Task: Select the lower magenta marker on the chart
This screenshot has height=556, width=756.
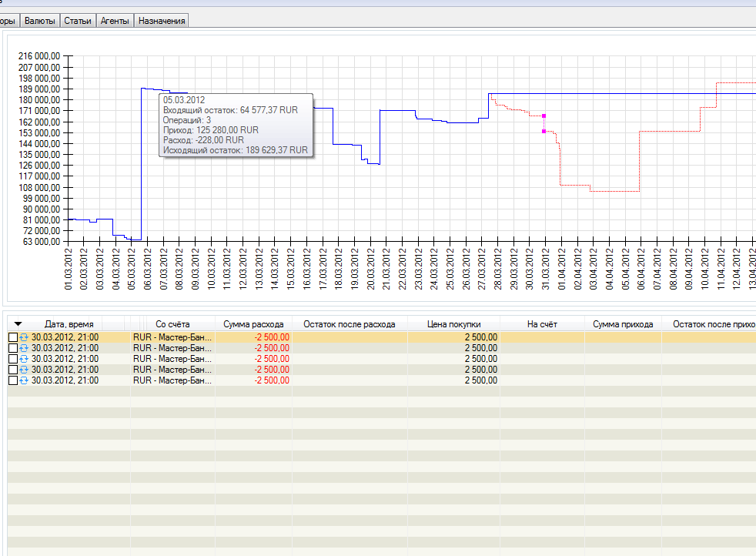Action: click(x=544, y=132)
